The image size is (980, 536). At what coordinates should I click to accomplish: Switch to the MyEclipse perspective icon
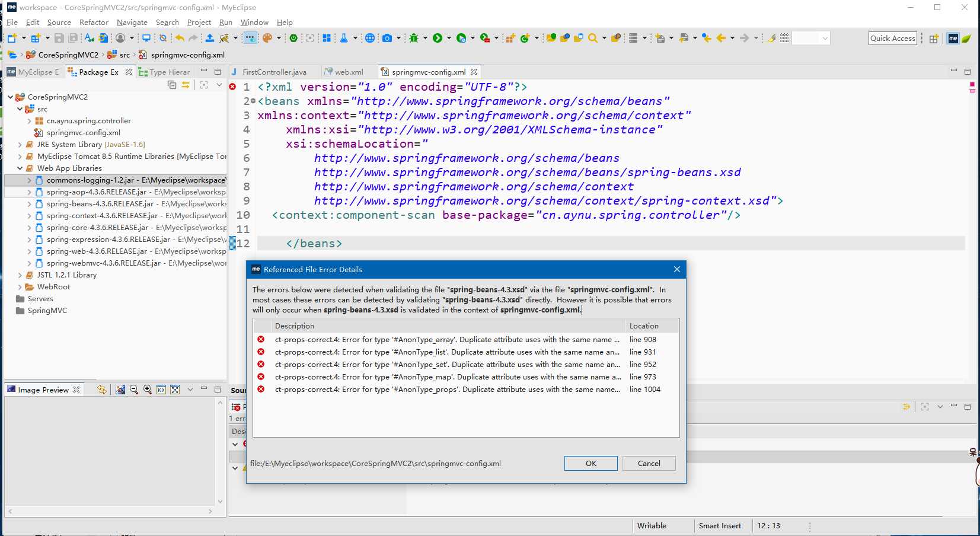(x=953, y=39)
